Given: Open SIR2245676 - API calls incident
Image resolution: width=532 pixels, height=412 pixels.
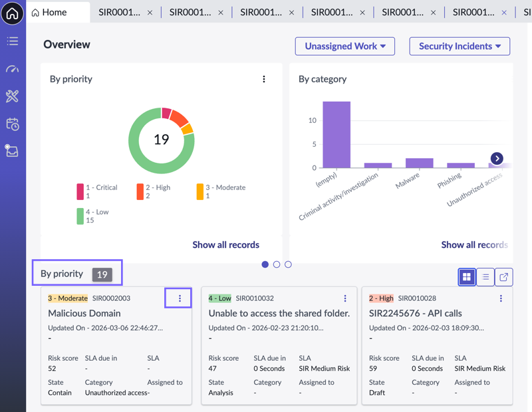Looking at the screenshot, I should [415, 314].
